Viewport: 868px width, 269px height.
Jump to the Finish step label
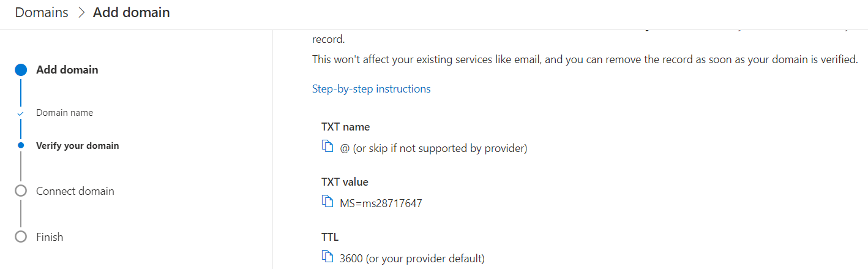[50, 237]
